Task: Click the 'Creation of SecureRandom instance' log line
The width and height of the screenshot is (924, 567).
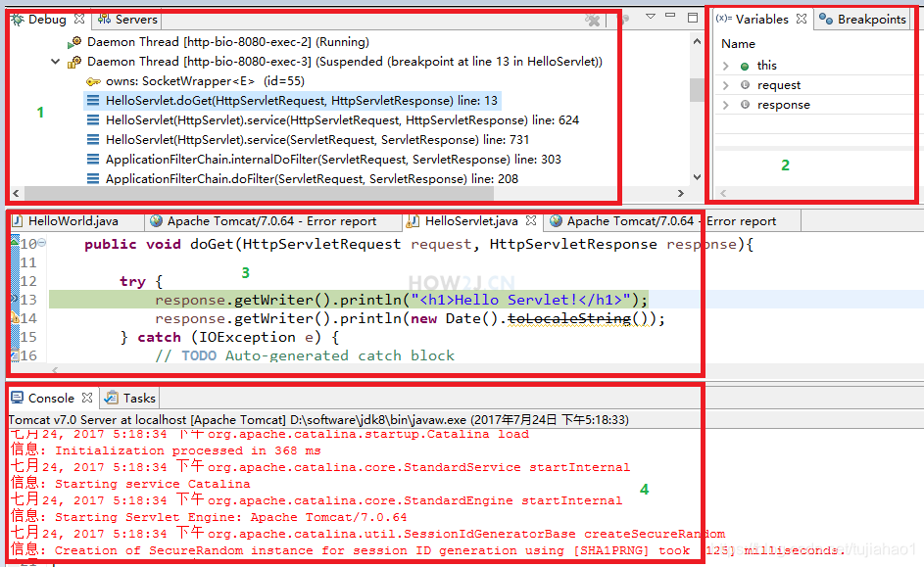Action: point(427,550)
